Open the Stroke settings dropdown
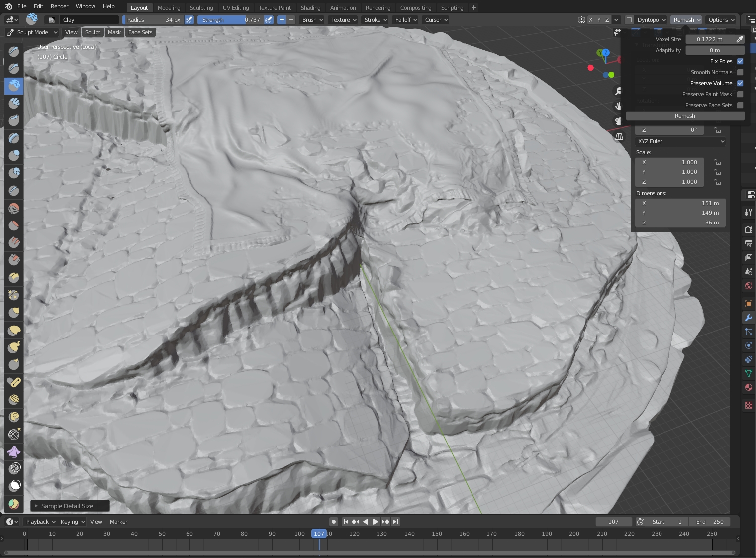Viewport: 756px width, 558px height. tap(376, 20)
